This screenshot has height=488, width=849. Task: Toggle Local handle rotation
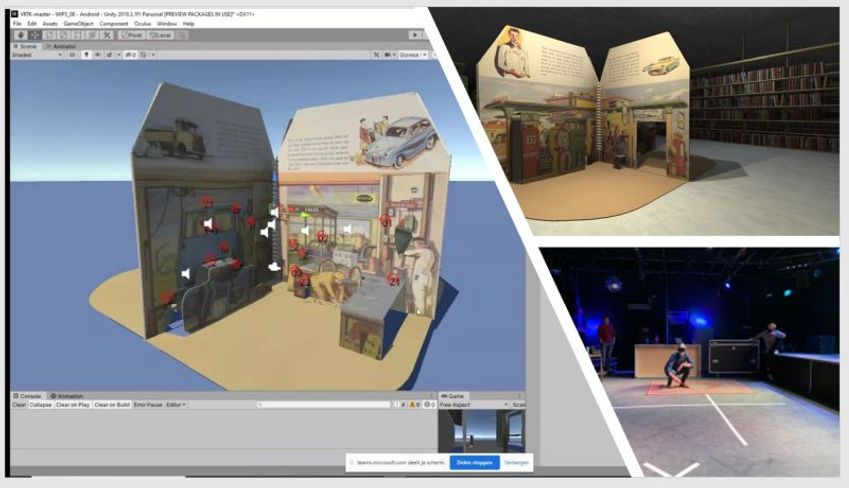pos(160,35)
